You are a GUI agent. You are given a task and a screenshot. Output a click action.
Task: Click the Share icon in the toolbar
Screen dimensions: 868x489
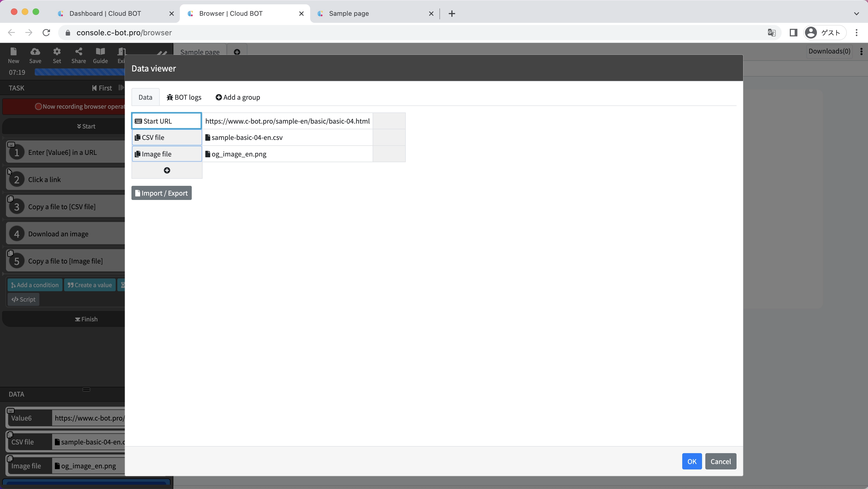click(78, 55)
